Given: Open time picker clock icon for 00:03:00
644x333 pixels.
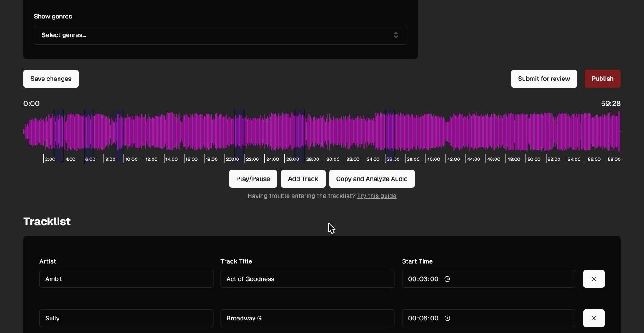Looking at the screenshot, I should coord(447,279).
